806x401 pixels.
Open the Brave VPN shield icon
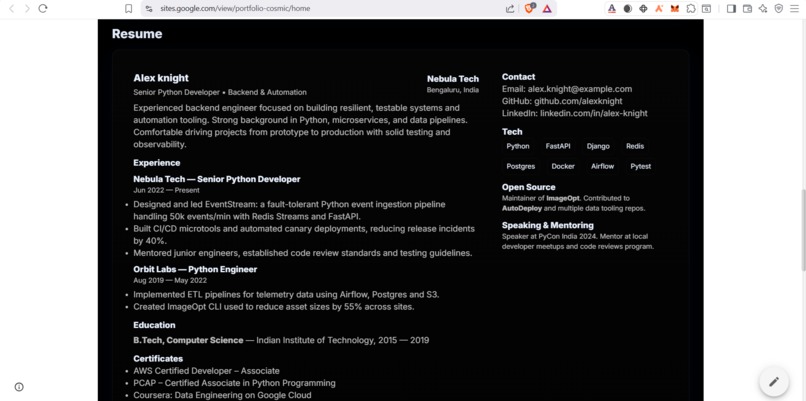click(x=779, y=9)
